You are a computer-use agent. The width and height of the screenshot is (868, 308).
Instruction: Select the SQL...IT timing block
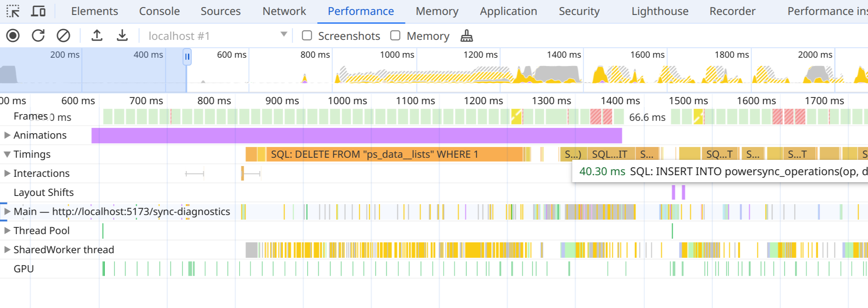[x=610, y=154]
